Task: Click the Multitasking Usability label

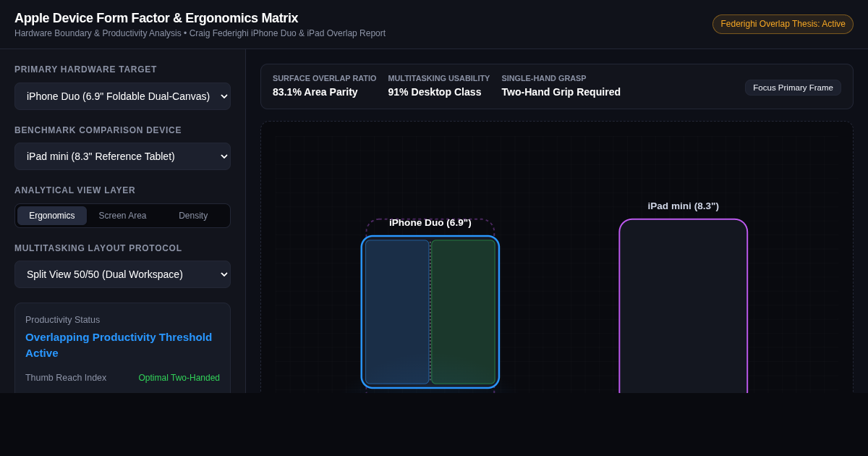Action: 439,78
